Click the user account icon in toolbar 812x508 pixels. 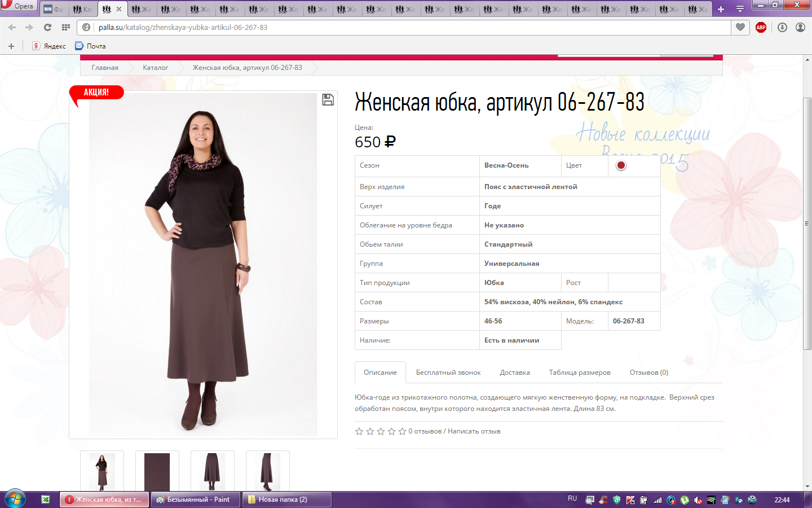800,27
